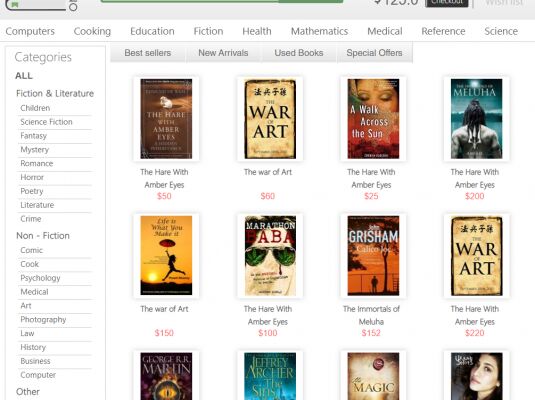Open the Science top category
This screenshot has width=535, height=400.
501,31
